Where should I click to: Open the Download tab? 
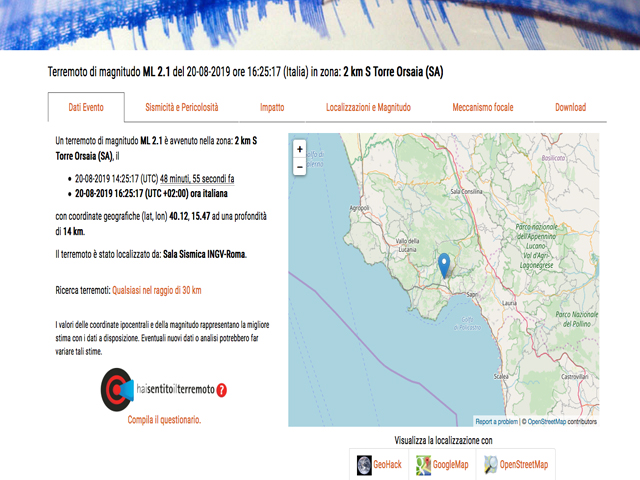(570, 107)
